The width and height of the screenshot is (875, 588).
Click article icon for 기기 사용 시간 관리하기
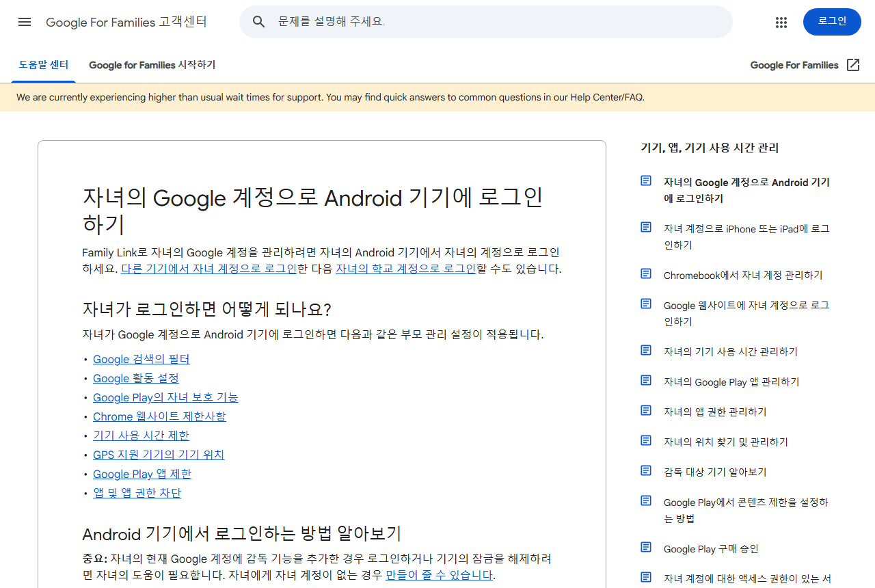tap(646, 351)
